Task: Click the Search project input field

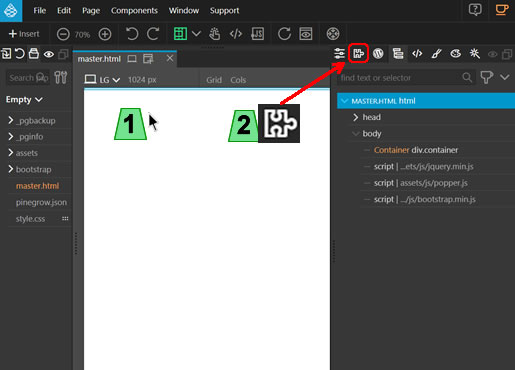Action: tap(28, 78)
